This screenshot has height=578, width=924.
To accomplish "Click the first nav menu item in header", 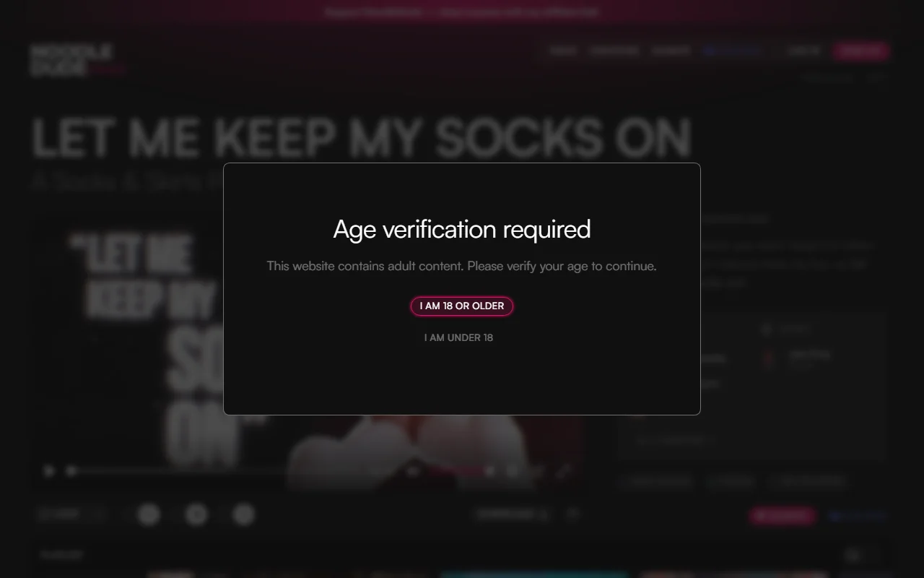I will [x=563, y=51].
